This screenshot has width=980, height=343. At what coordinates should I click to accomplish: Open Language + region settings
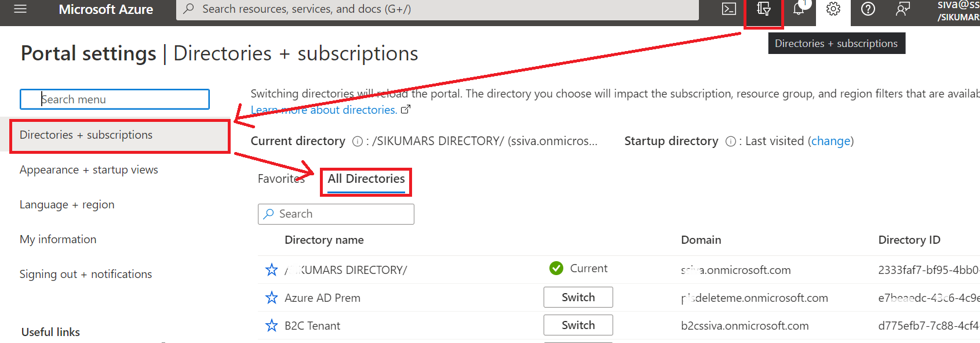pos(67,205)
